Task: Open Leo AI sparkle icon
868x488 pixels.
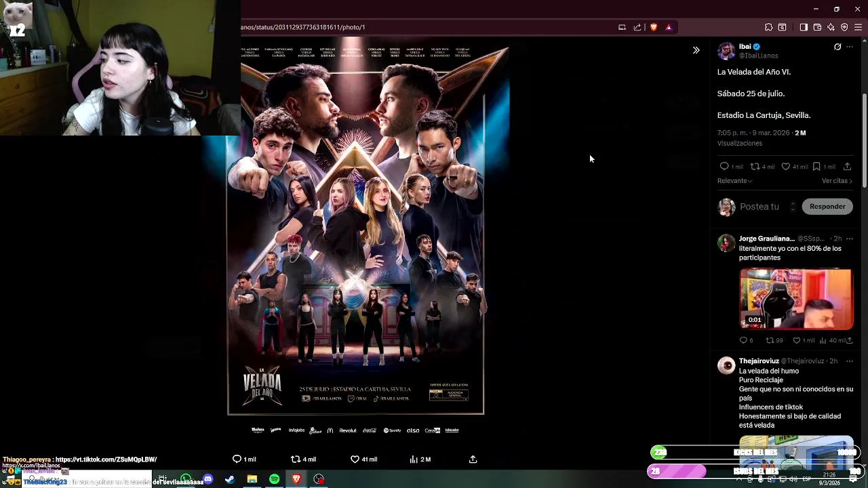Action: pyautogui.click(x=831, y=27)
